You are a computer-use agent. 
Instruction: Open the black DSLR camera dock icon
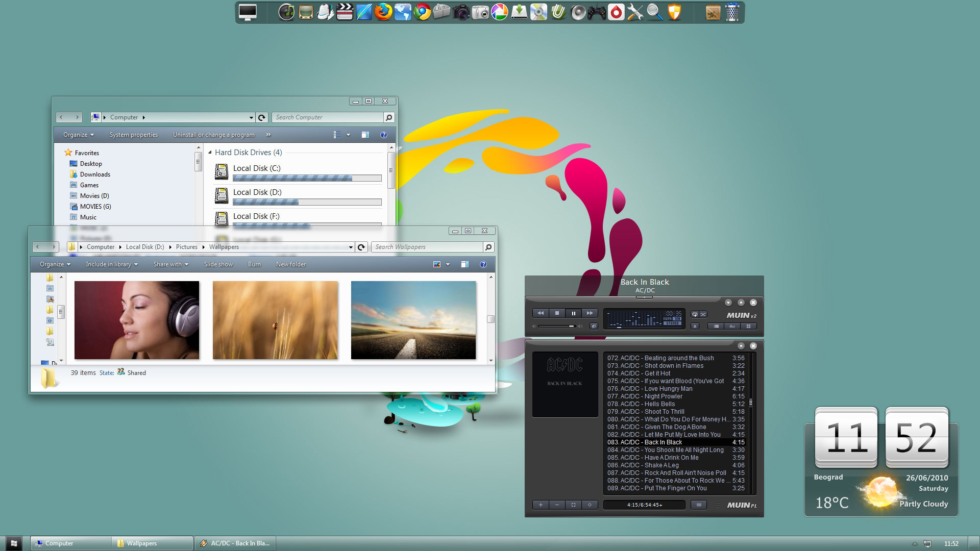(x=461, y=12)
